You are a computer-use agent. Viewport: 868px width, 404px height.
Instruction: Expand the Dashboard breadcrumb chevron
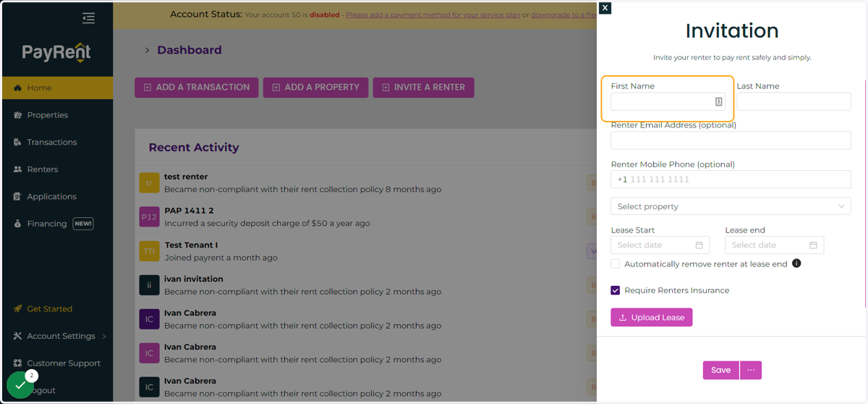click(147, 51)
